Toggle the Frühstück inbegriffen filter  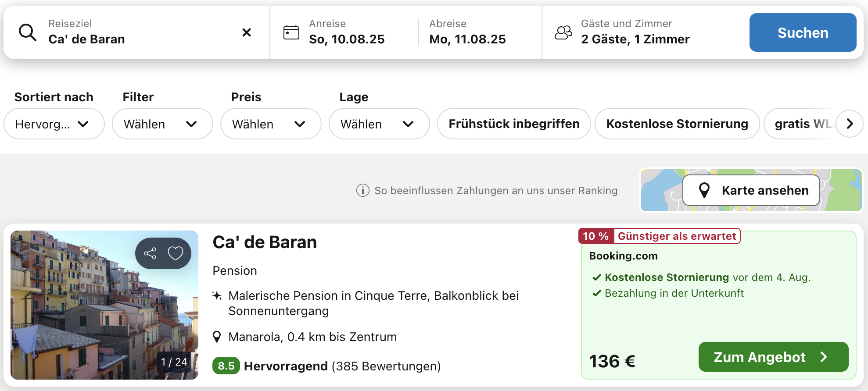pyautogui.click(x=514, y=124)
